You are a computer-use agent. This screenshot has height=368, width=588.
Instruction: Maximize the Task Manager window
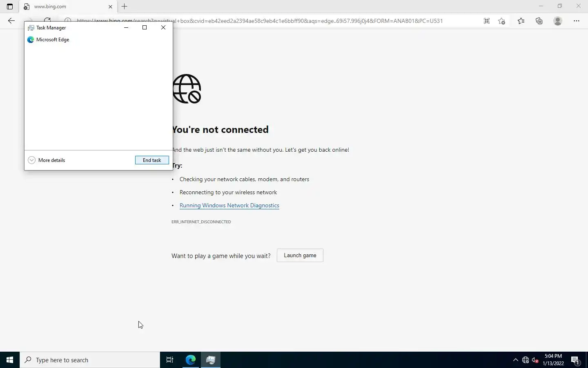145,27
